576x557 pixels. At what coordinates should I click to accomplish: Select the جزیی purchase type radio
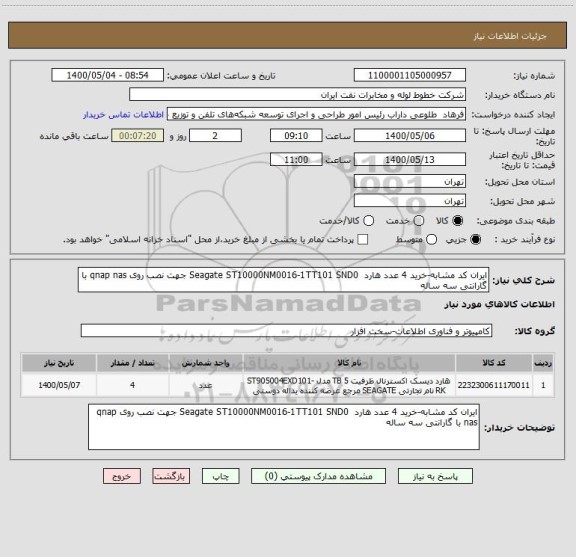pos(475,240)
